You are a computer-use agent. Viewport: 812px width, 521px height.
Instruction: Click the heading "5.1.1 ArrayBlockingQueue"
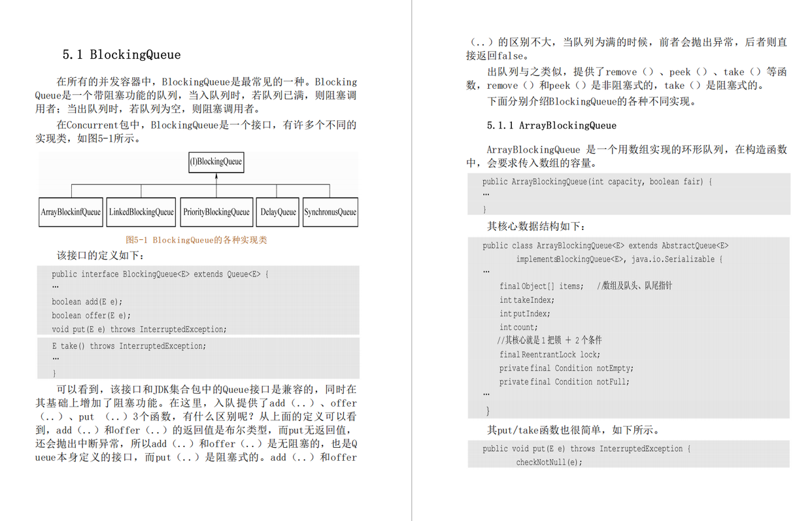click(x=551, y=126)
